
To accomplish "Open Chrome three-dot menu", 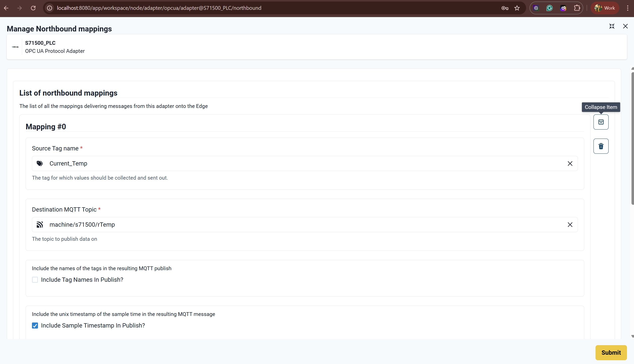I will tap(628, 8).
